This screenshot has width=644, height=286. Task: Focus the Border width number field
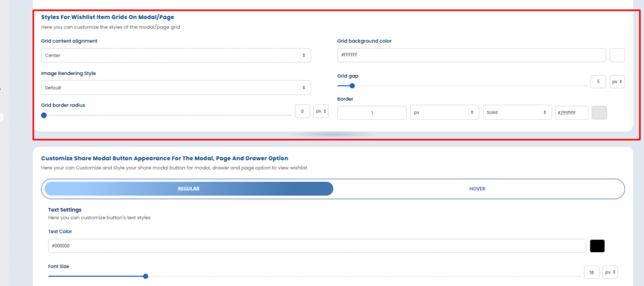click(x=372, y=112)
